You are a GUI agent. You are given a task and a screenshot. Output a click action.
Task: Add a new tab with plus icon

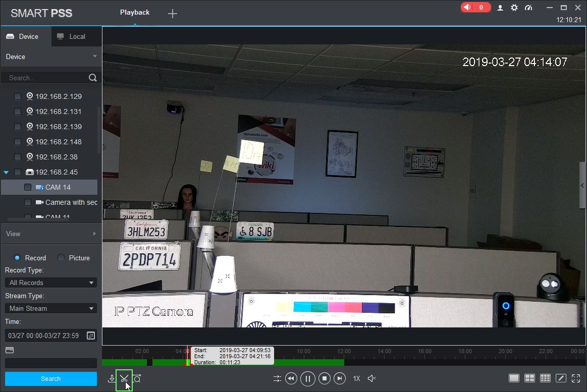tap(172, 14)
